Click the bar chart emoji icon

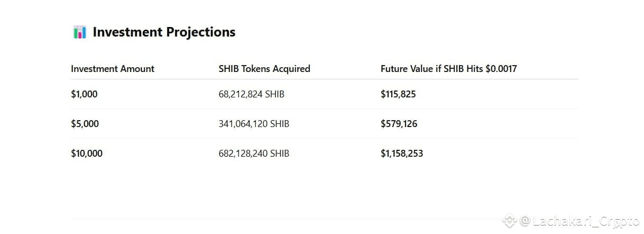(x=79, y=32)
